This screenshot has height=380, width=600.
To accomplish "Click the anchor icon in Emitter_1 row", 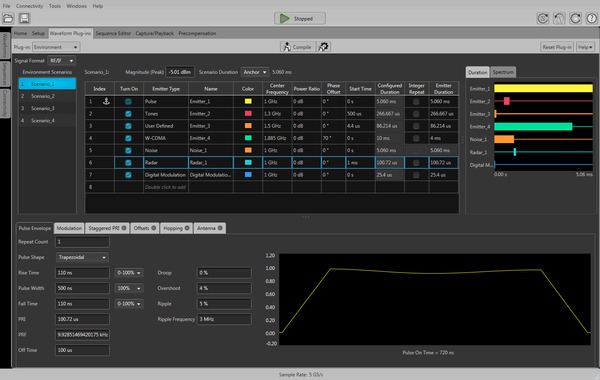I will tap(106, 101).
